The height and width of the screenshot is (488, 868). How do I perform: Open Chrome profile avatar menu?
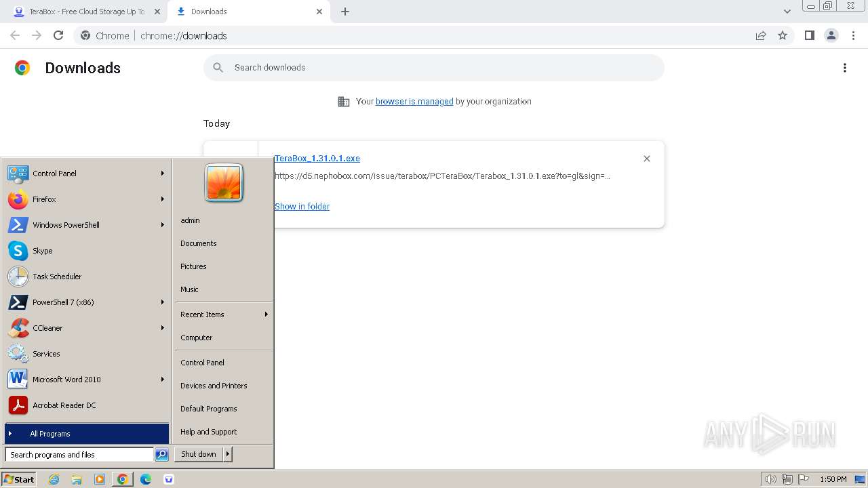831,35
